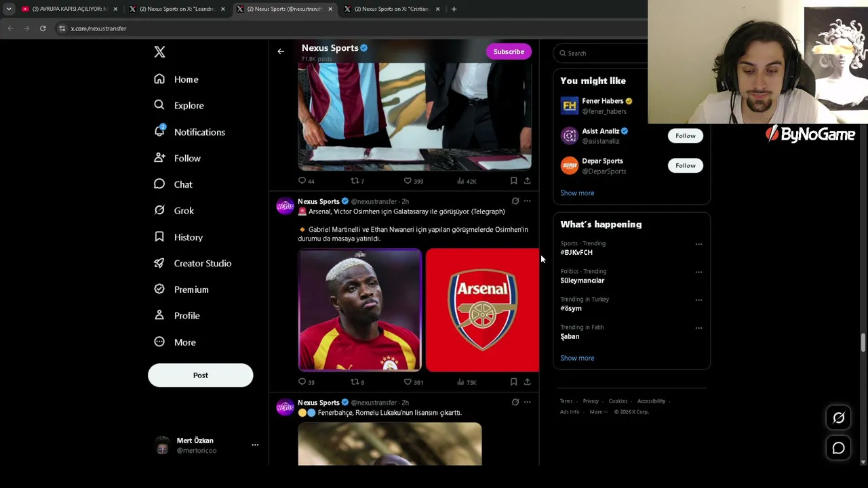
Task: Open the Süleymancılar trending topic
Action: [582, 281]
